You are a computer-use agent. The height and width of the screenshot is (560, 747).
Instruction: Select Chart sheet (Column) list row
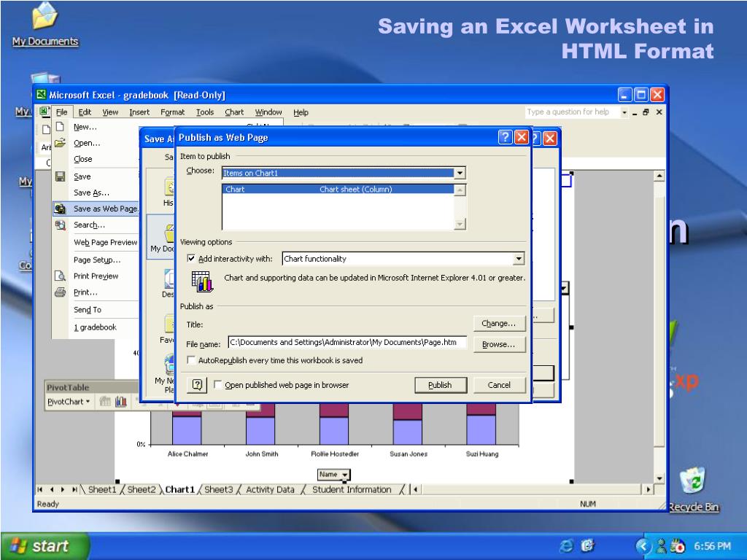338,189
